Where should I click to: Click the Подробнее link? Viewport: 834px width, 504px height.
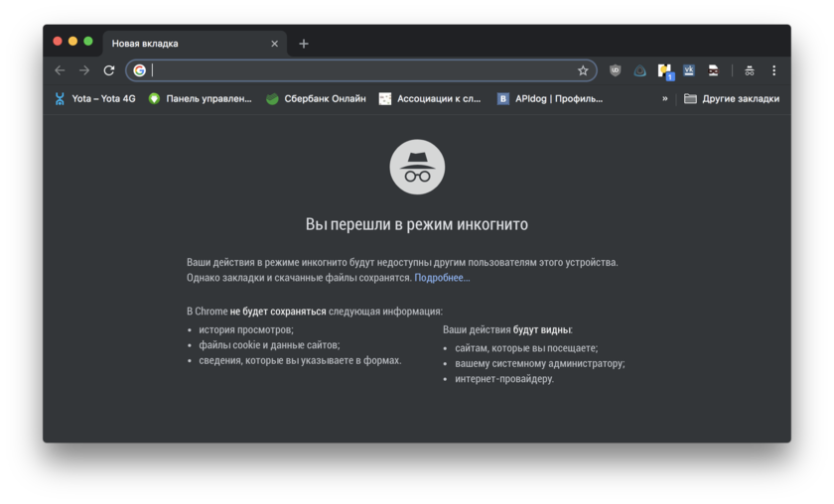(442, 278)
